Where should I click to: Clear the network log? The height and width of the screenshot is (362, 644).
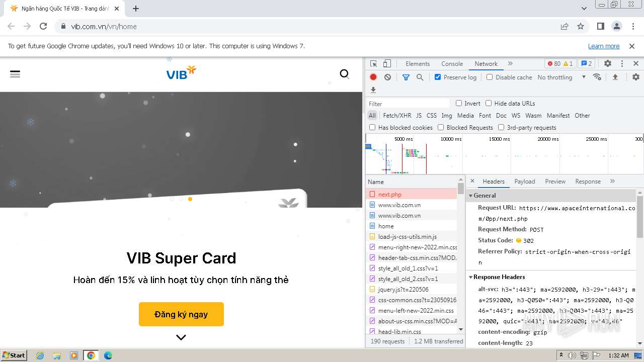coord(387,77)
